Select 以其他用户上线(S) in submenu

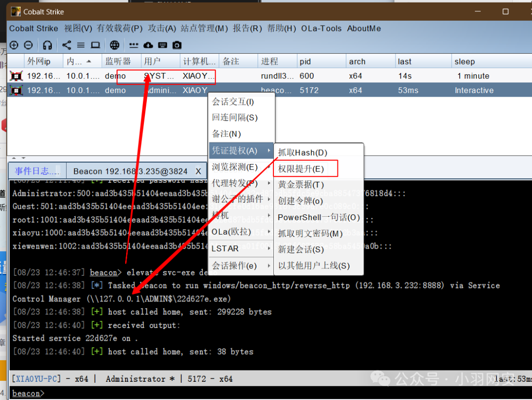pos(319,266)
